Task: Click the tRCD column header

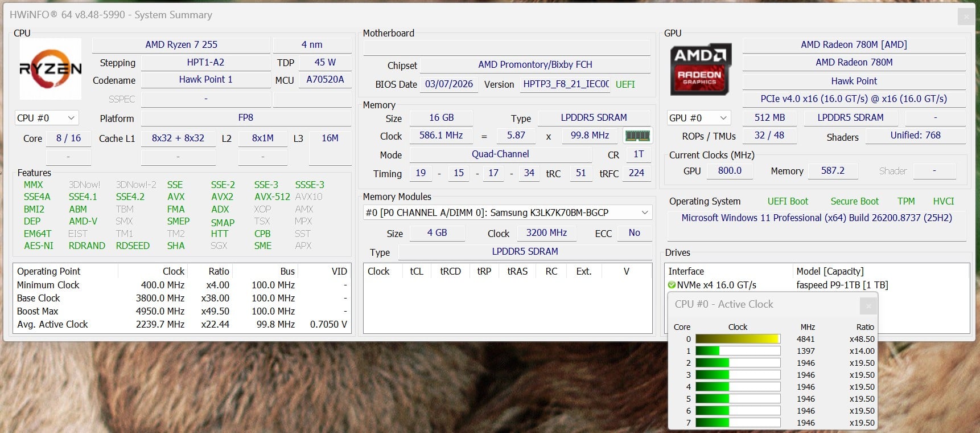Action: [450, 271]
